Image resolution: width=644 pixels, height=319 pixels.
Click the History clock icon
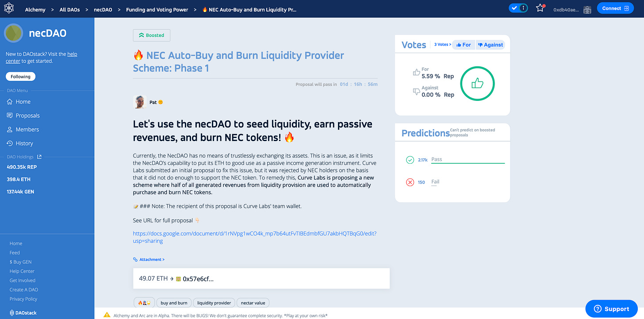[10, 143]
